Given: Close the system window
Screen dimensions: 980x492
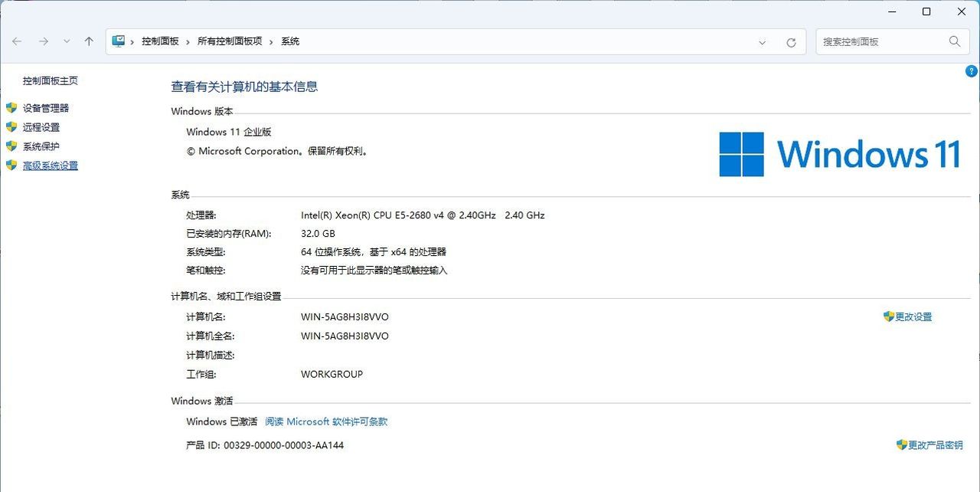Looking at the screenshot, I should [962, 11].
